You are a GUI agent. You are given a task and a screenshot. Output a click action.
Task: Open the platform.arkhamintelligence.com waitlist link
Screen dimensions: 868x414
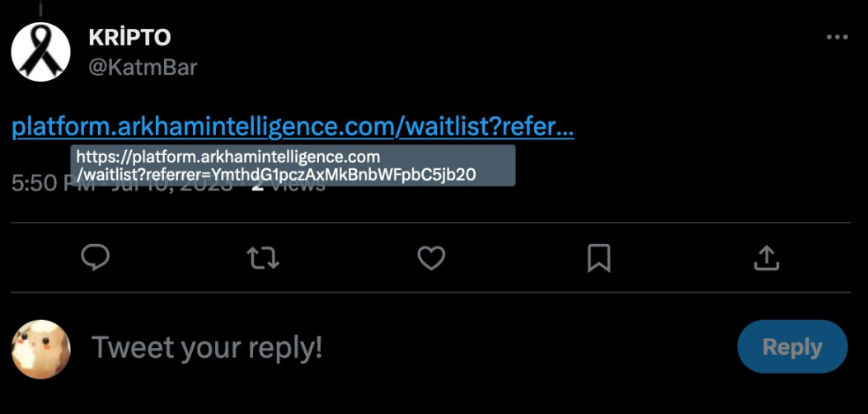pyautogui.click(x=206, y=127)
